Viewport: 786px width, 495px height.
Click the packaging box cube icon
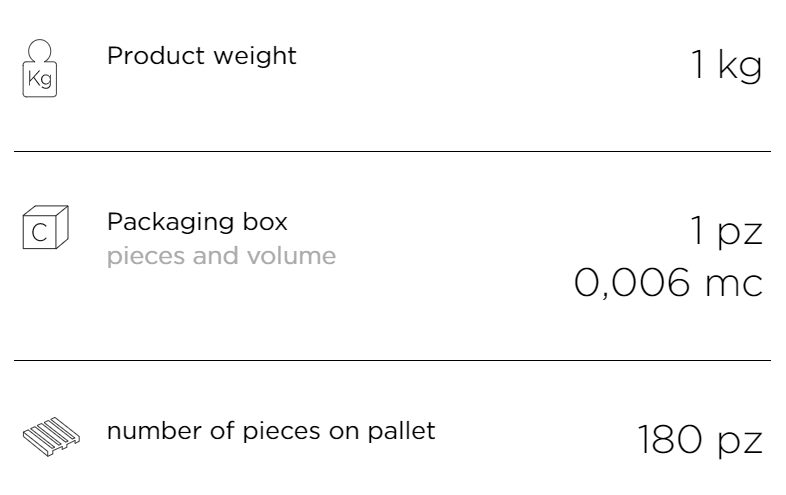(x=46, y=227)
